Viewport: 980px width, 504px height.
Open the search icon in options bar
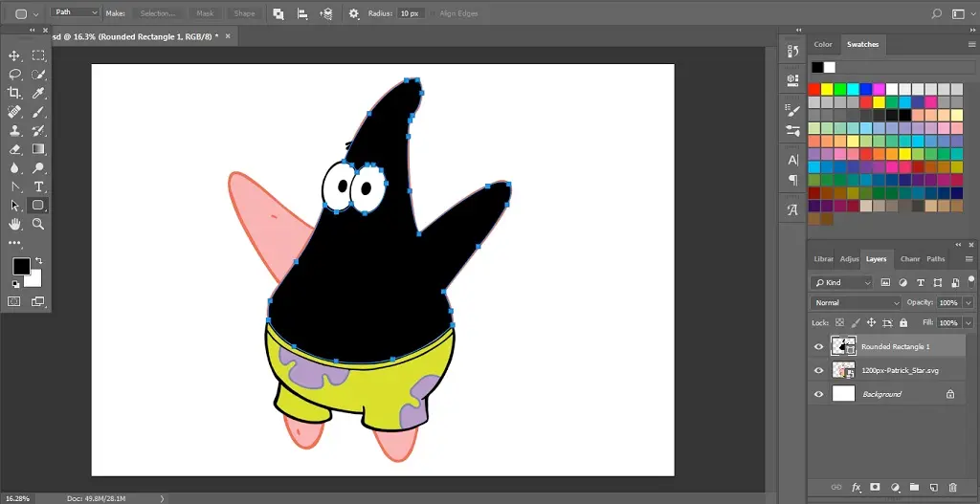[x=936, y=13]
